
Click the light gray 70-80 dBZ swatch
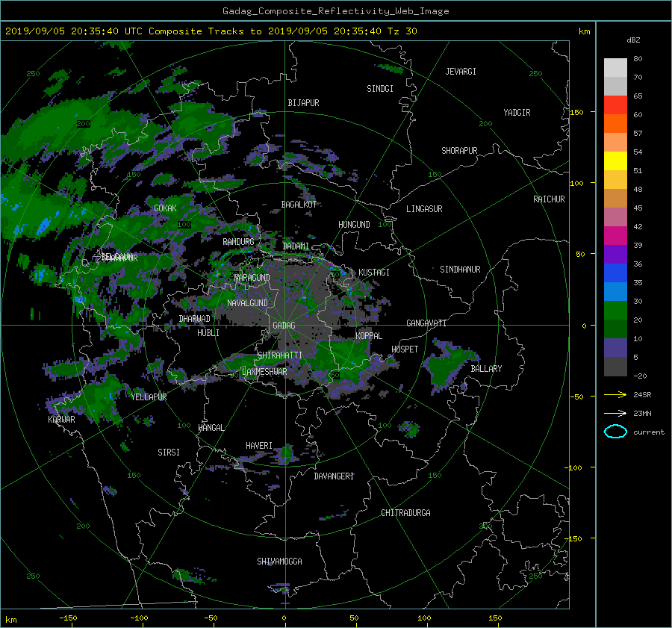tap(615, 68)
